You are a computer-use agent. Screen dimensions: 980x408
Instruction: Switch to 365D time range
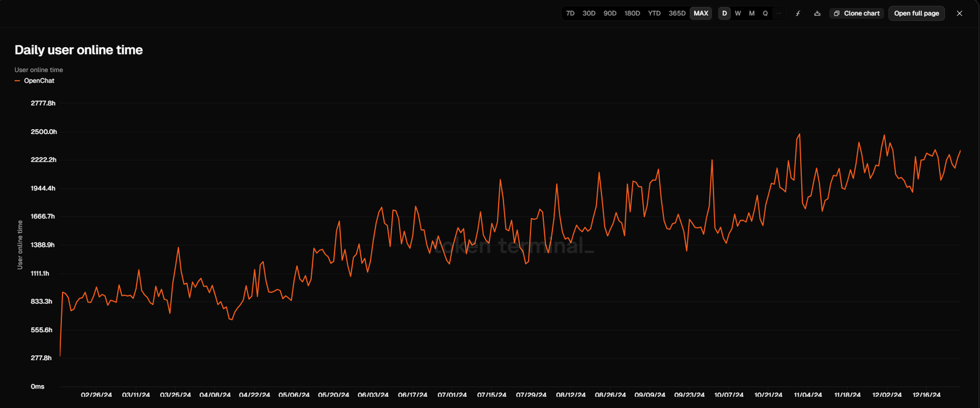point(677,13)
